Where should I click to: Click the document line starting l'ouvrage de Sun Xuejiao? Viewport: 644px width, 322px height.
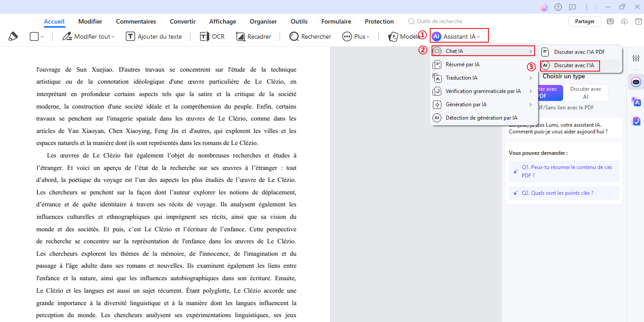(166, 69)
